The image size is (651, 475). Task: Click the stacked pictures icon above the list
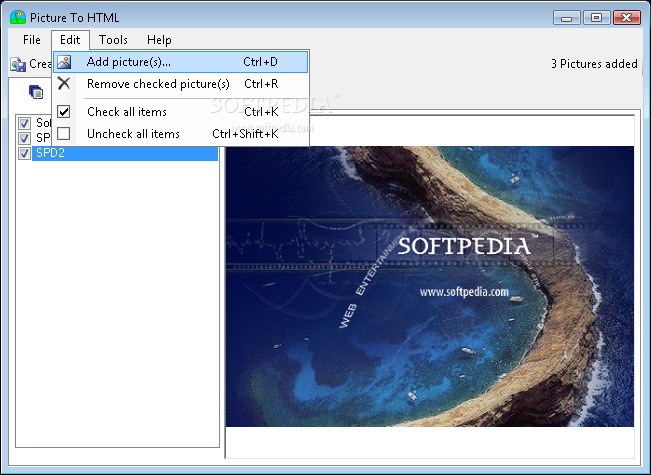point(36,92)
